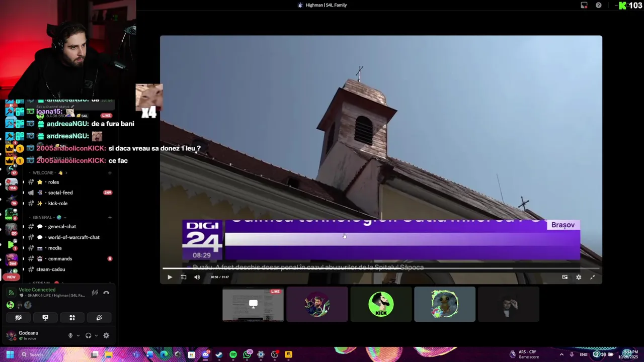Open picture-in-picture icon on video player
This screenshot has width=644, height=362.
565,277
